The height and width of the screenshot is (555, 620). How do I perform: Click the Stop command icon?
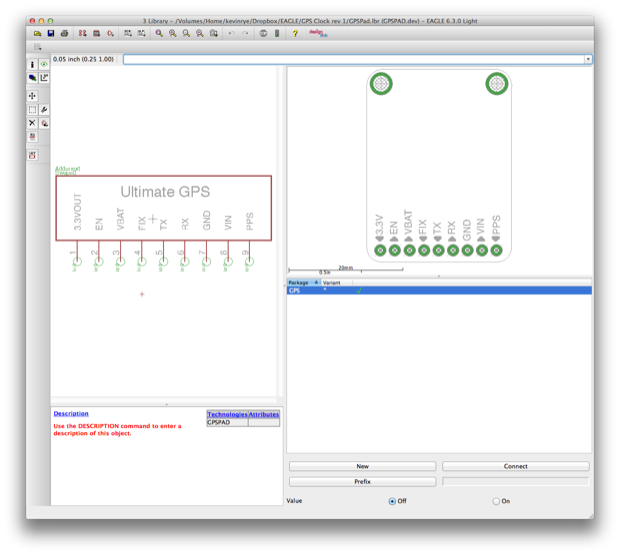tap(263, 34)
